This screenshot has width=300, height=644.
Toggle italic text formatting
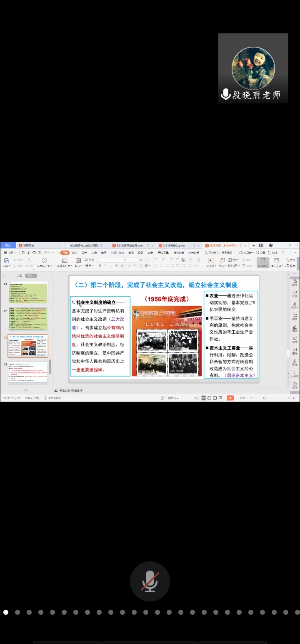point(105,266)
